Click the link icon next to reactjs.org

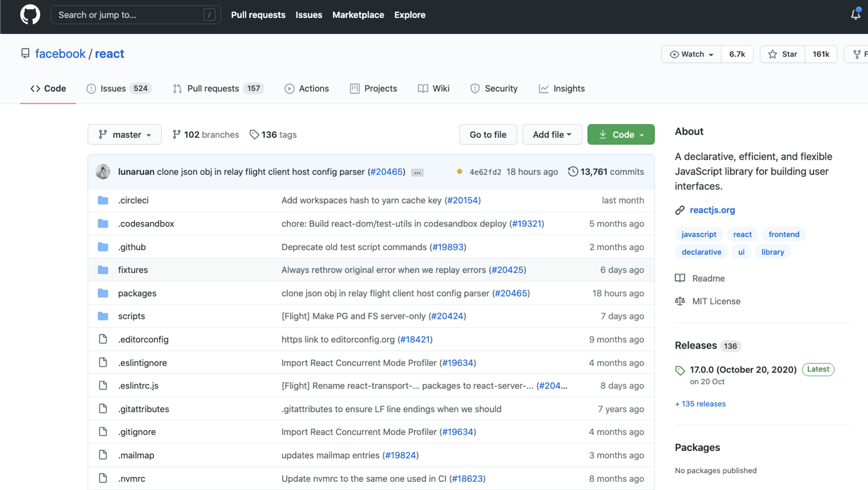tap(680, 210)
